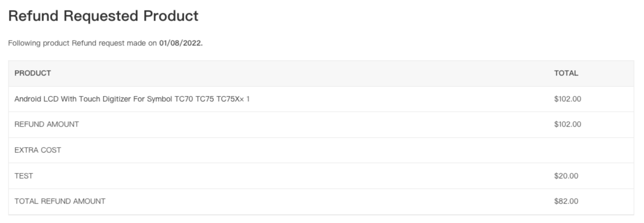Click the refund request date 01/08/2022
The width and height of the screenshot is (644, 223).
[181, 43]
